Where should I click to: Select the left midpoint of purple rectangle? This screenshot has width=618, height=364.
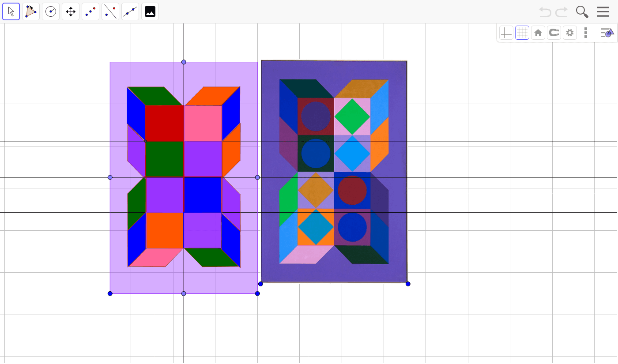pos(110,177)
